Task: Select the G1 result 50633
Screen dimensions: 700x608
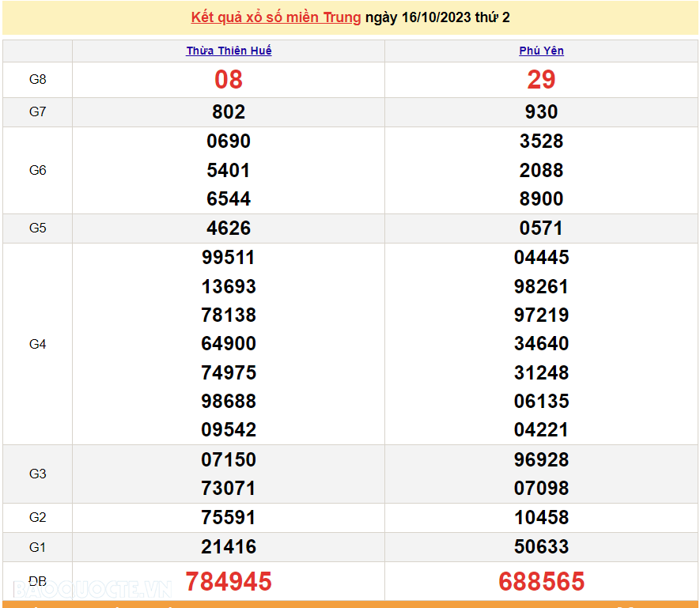Action: coord(541,546)
